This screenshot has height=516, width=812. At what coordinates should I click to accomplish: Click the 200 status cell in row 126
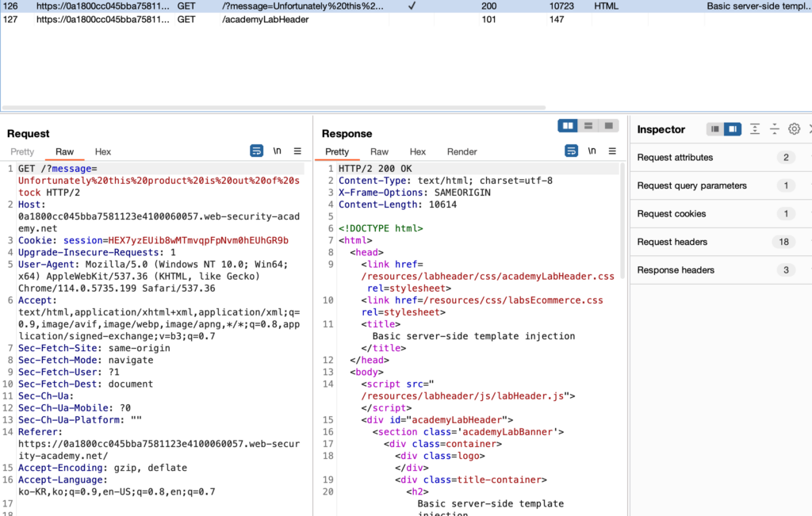tap(488, 6)
